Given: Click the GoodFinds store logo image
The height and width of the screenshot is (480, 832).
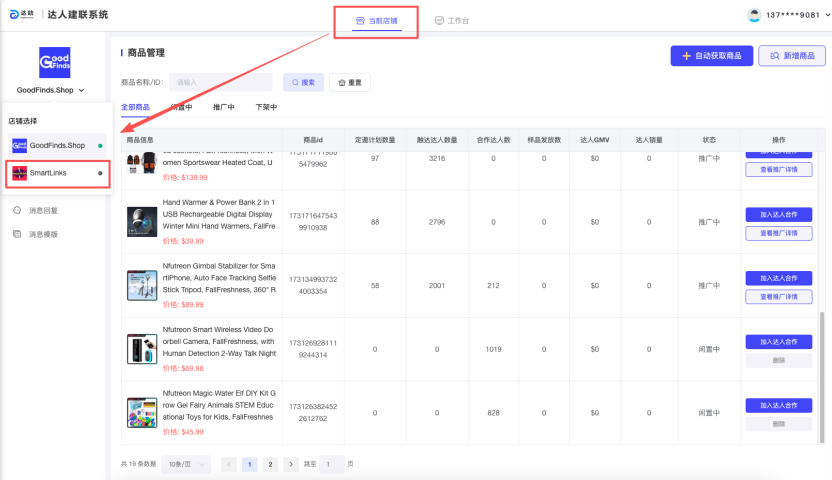Looking at the screenshot, I should [x=54, y=62].
